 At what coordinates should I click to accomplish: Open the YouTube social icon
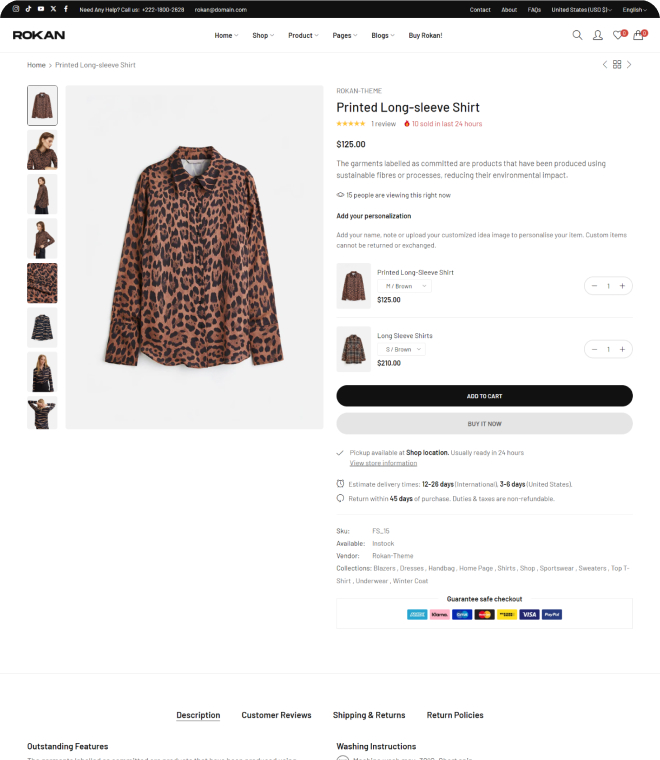pyautogui.click(x=41, y=9)
